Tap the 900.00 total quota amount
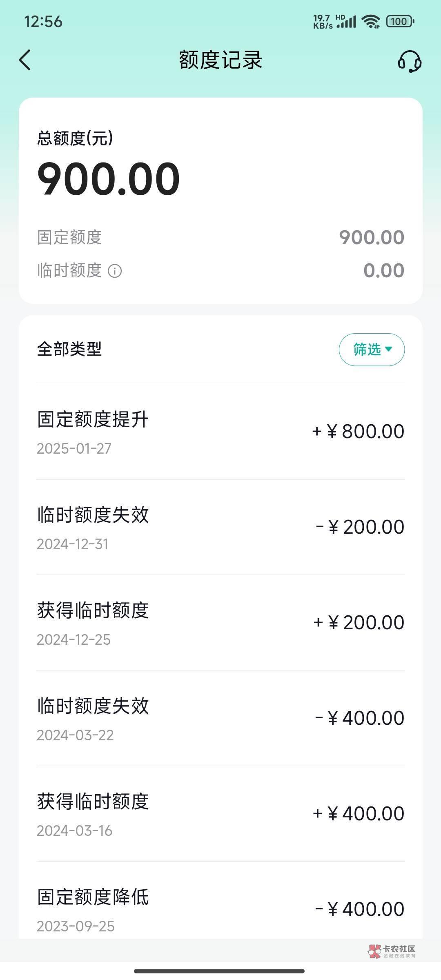Screen dimensions: 441x980 click(109, 179)
